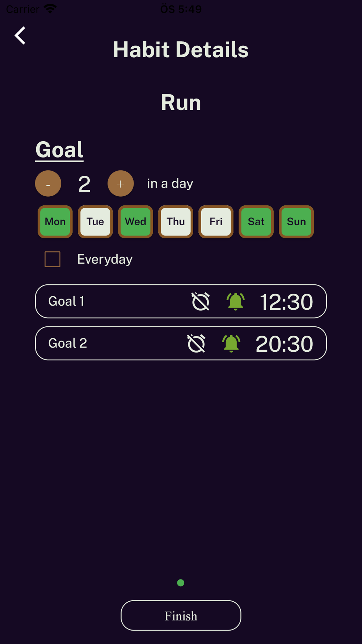Enable Thu day toggle
The height and width of the screenshot is (644, 362).
pos(176,222)
